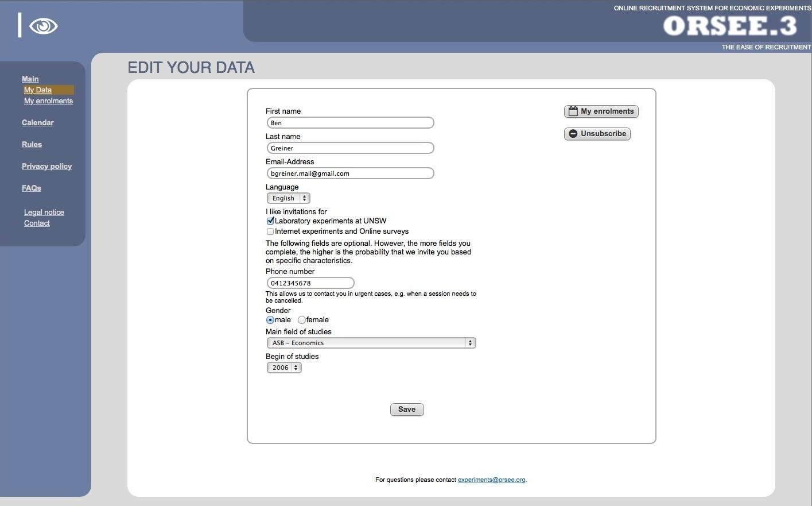This screenshot has width=812, height=506.
Task: View the FAQs section
Action: point(31,188)
